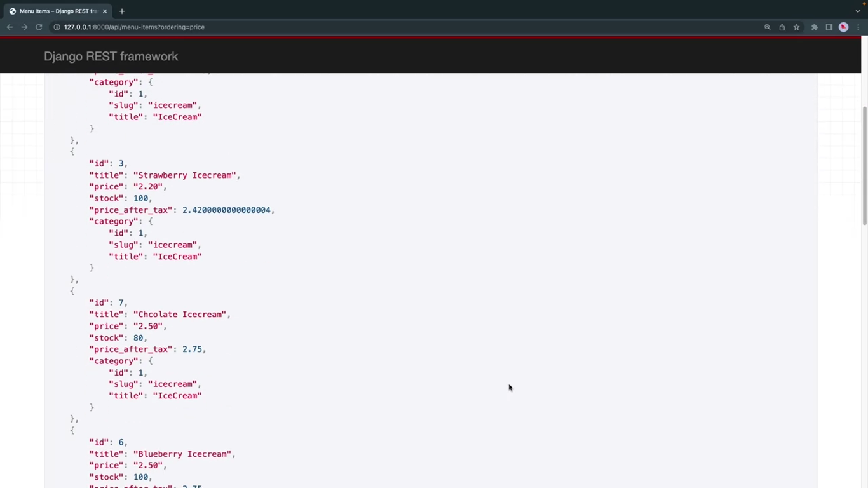Click the browser forward arrow
Viewport: 868px width, 488px height.
pos(24,27)
